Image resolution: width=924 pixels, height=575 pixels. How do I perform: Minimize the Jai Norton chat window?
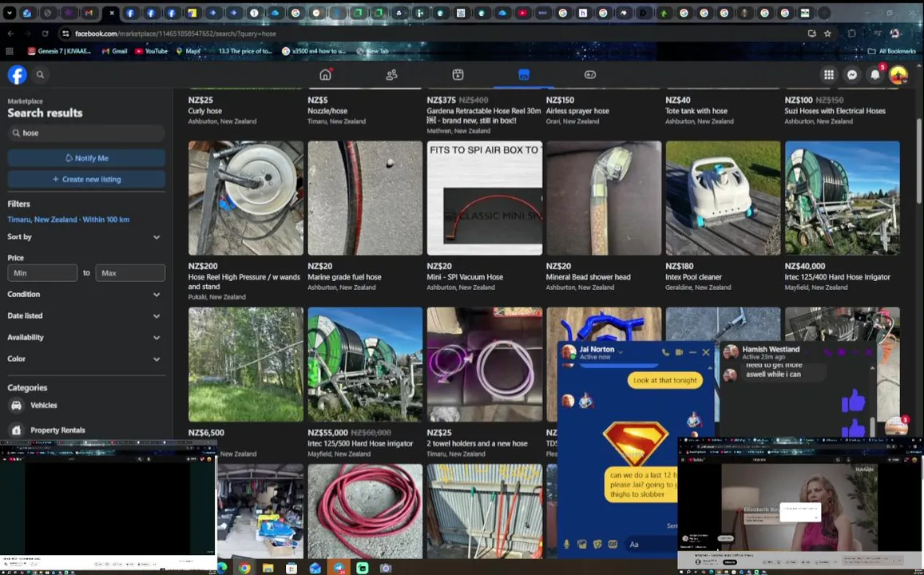[692, 352]
